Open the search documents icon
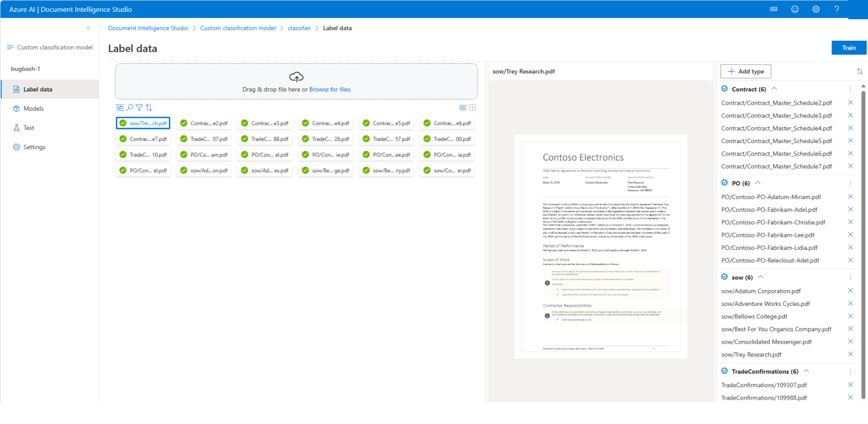The image size is (868, 424). tap(129, 107)
